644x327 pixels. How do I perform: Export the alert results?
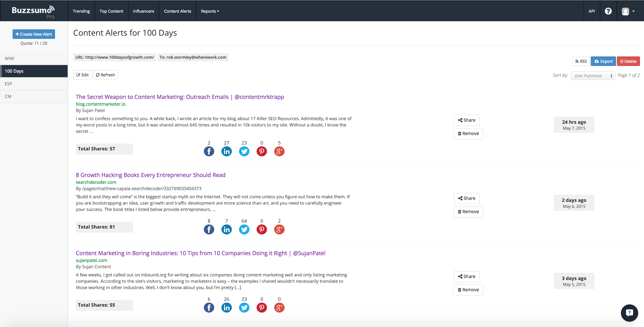pyautogui.click(x=603, y=61)
